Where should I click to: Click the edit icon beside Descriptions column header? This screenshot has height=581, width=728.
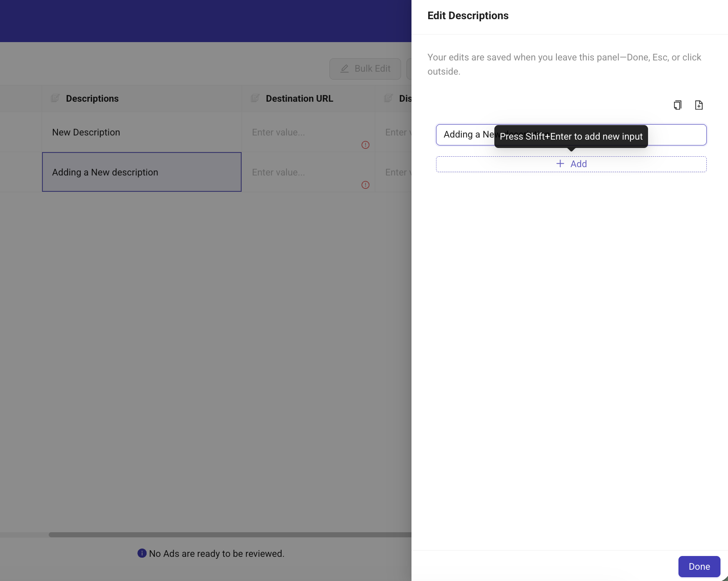55,98
